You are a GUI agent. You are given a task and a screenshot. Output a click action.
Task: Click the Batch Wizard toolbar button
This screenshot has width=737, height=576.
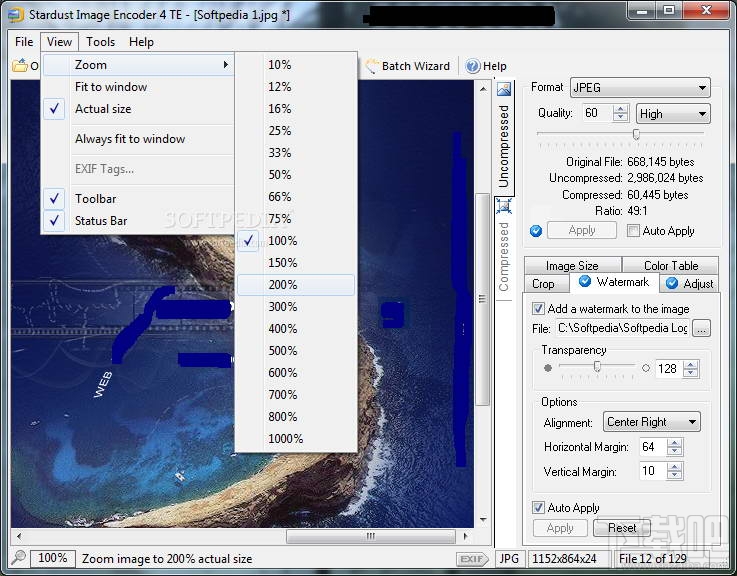tap(408, 66)
